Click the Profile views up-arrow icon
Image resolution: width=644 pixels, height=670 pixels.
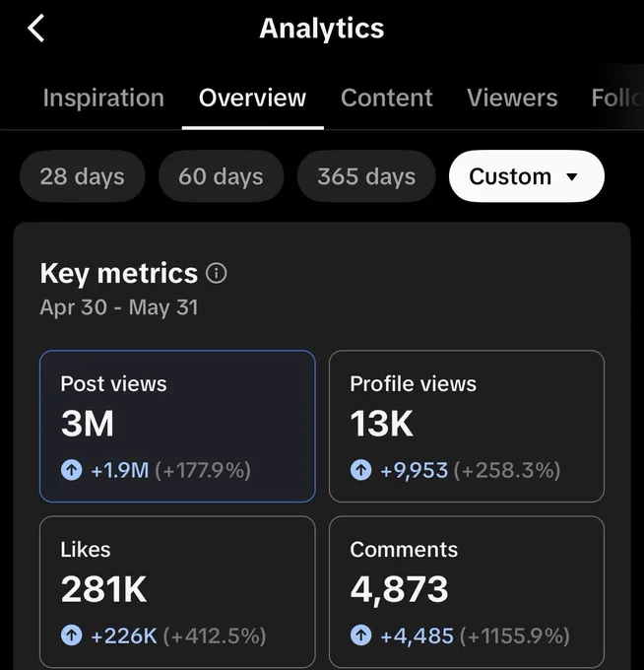pos(360,470)
